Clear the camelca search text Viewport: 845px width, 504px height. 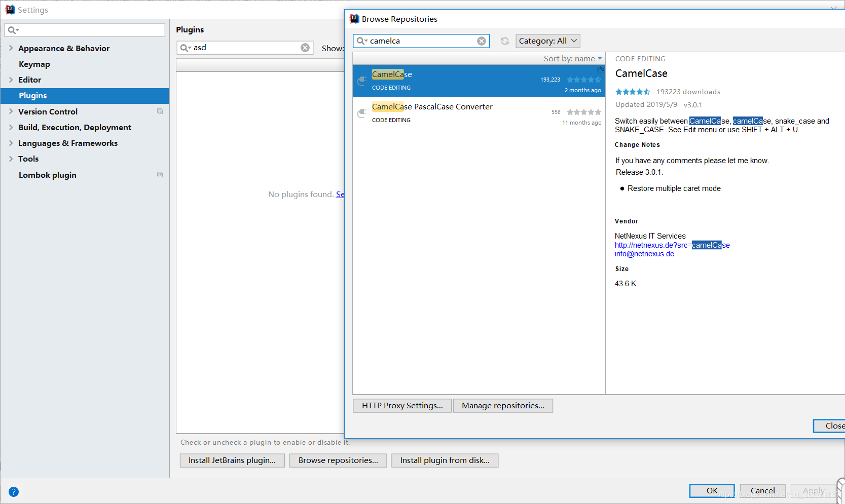coord(482,41)
